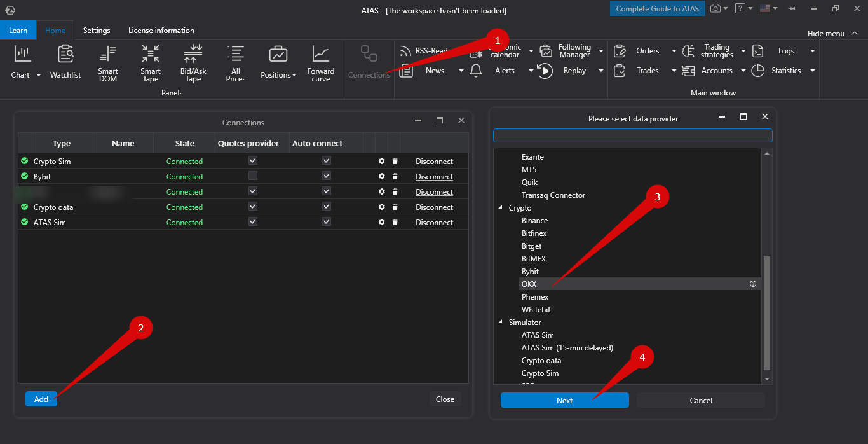This screenshot has height=444, width=868.
Task: Collapse the Simulator provider group
Action: (500, 323)
